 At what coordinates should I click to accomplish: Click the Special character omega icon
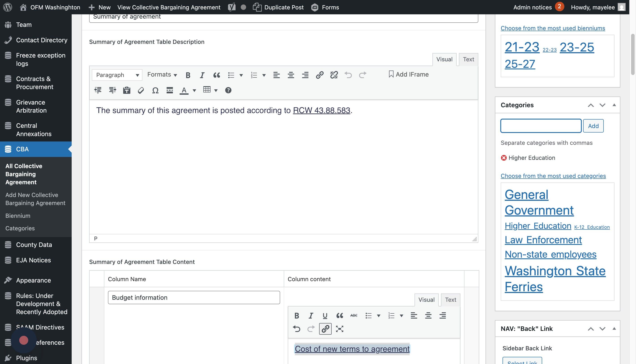coord(155,90)
